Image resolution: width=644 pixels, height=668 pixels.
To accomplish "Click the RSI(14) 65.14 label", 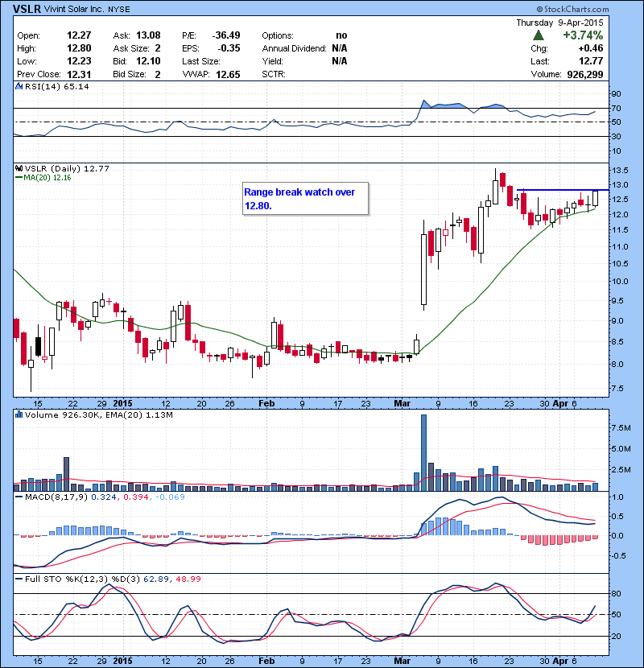I will 57,86.
